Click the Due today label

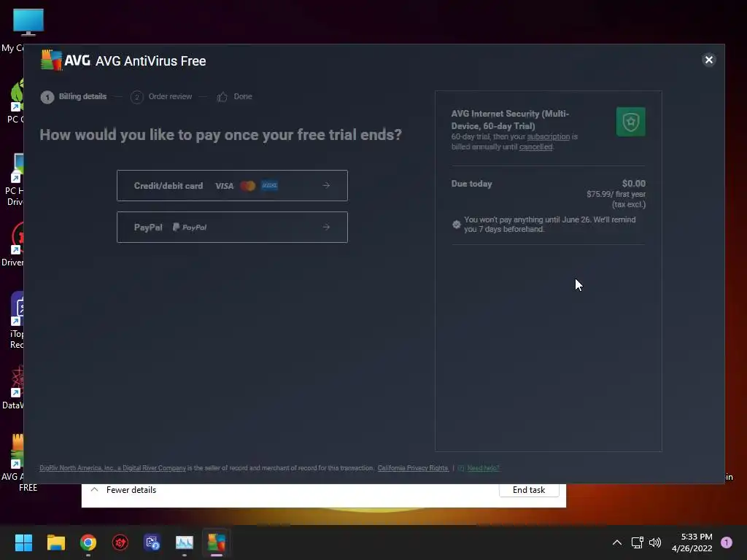[472, 184]
